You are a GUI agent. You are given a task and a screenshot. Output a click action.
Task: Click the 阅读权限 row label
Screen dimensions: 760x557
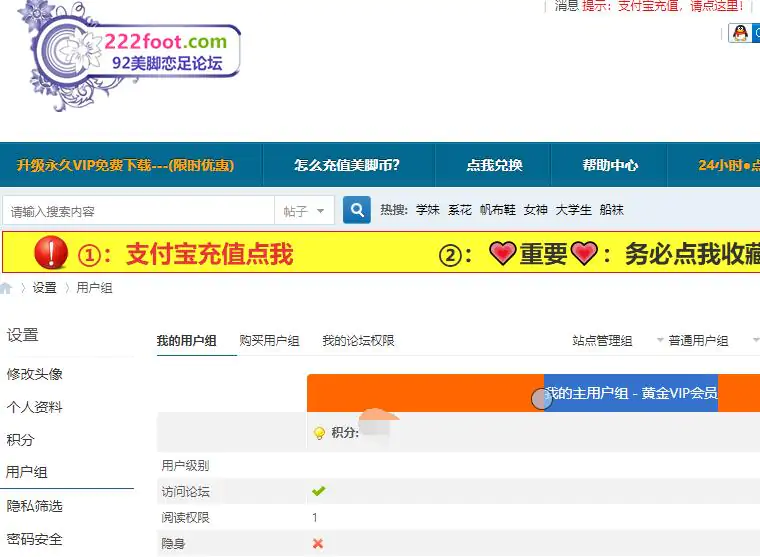[x=185, y=518]
